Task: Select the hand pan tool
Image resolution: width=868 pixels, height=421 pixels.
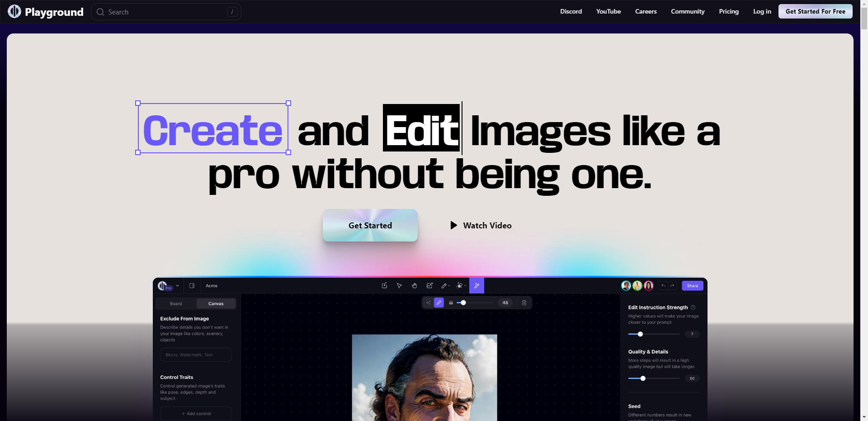Action: pos(414,285)
